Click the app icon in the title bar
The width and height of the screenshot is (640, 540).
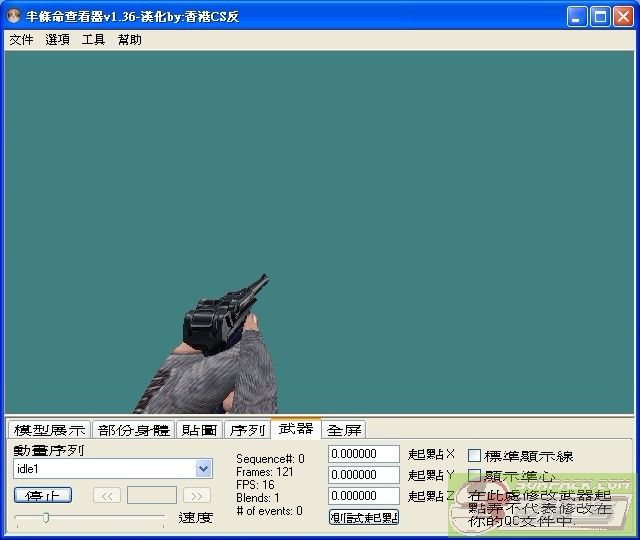pyautogui.click(x=15, y=16)
